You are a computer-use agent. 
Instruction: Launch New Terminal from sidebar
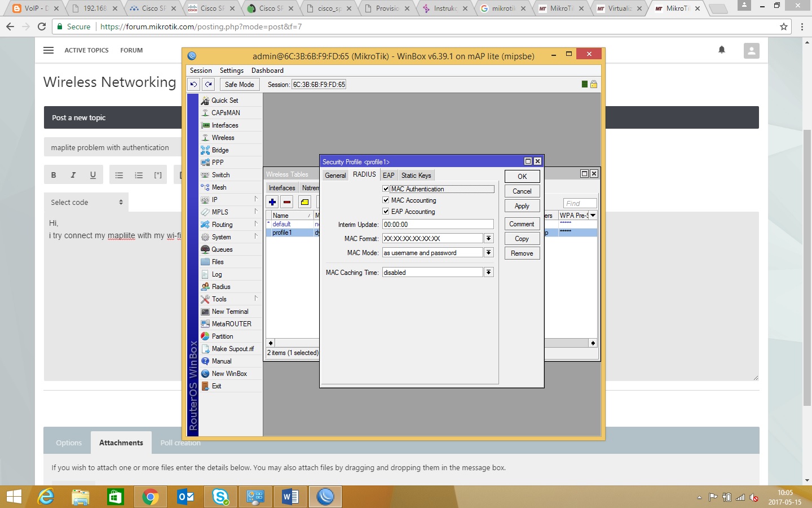(x=230, y=312)
